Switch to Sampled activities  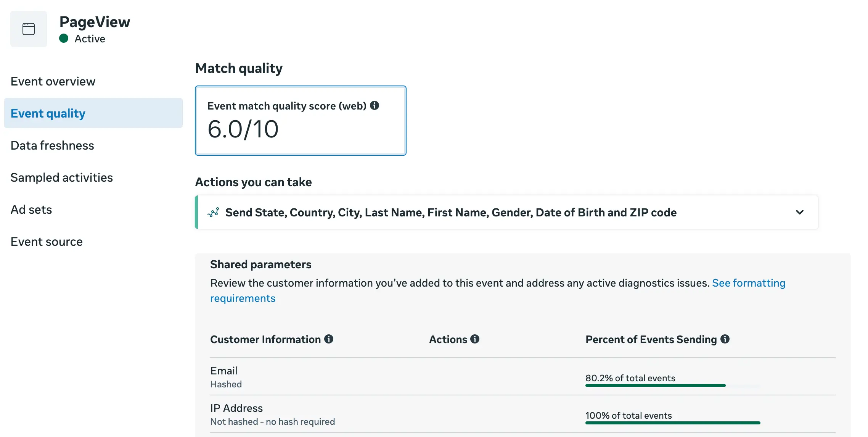(62, 177)
